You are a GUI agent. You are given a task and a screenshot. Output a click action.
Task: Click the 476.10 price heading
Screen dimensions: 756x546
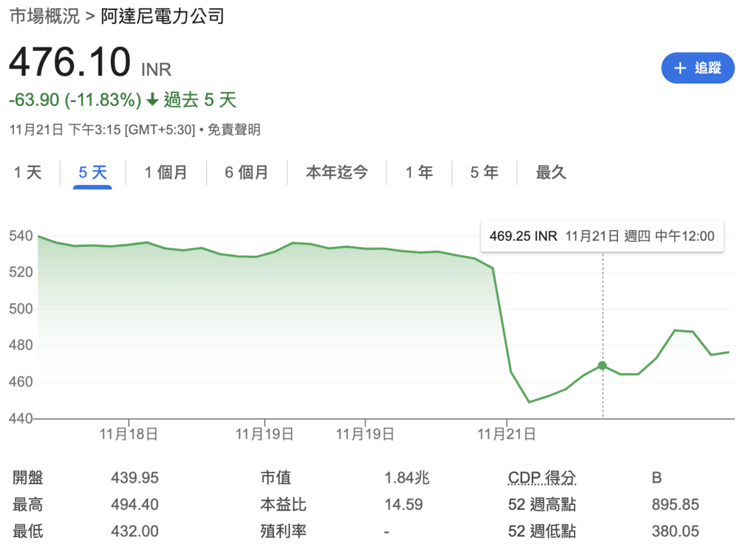coord(69,62)
